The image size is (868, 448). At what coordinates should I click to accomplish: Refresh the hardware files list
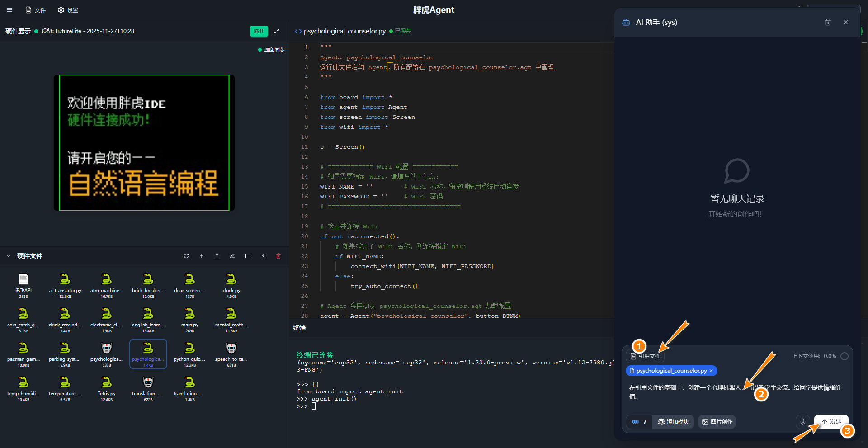(186, 256)
